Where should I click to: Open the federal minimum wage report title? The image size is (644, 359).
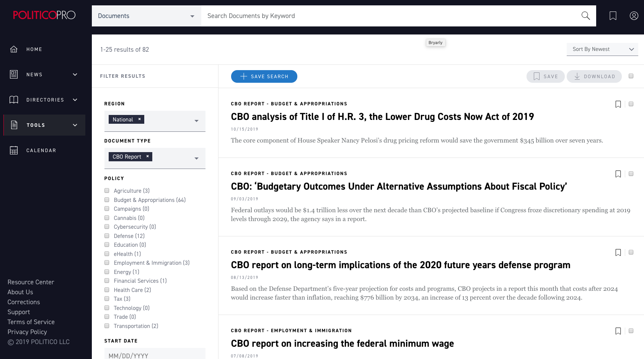click(x=342, y=344)
